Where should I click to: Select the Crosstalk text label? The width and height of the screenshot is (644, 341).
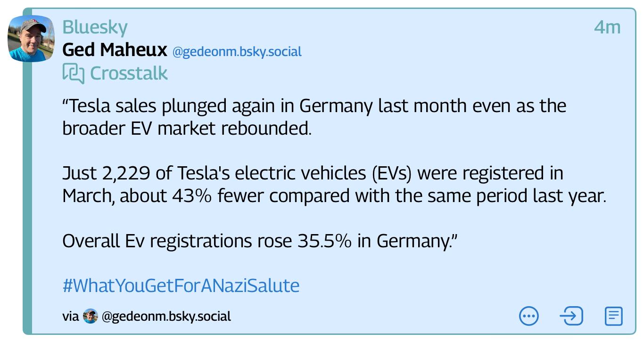pyautogui.click(x=129, y=73)
